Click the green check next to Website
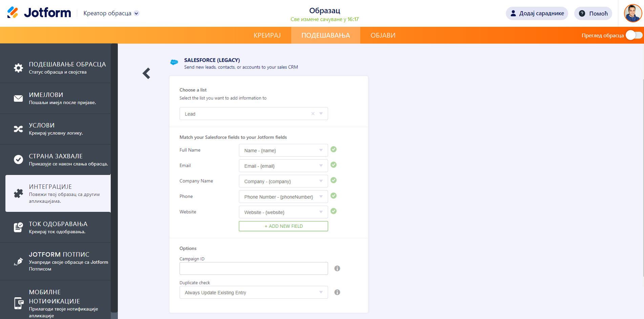 tap(334, 211)
